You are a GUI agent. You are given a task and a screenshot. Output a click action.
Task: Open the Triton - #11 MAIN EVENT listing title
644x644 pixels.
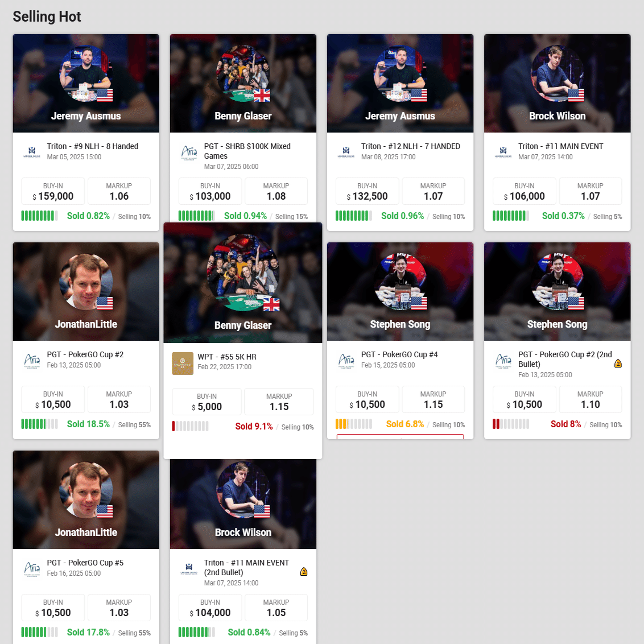click(560, 146)
